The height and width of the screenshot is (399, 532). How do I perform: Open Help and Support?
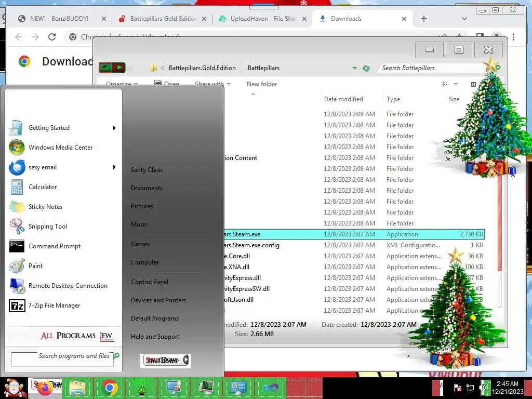pos(155,337)
